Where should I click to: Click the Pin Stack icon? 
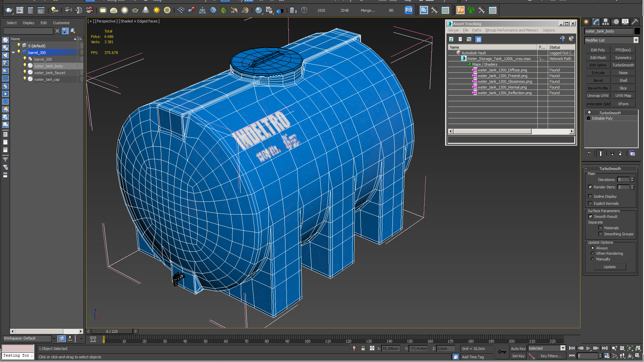tap(589, 154)
